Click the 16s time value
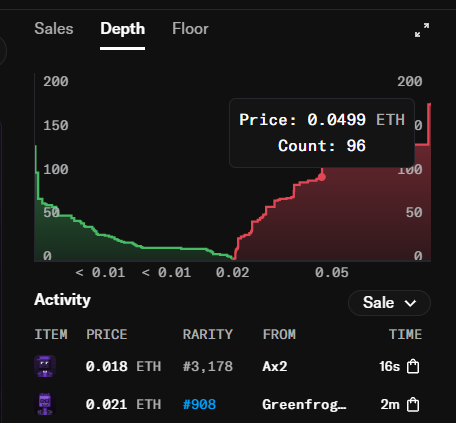 click(x=389, y=367)
